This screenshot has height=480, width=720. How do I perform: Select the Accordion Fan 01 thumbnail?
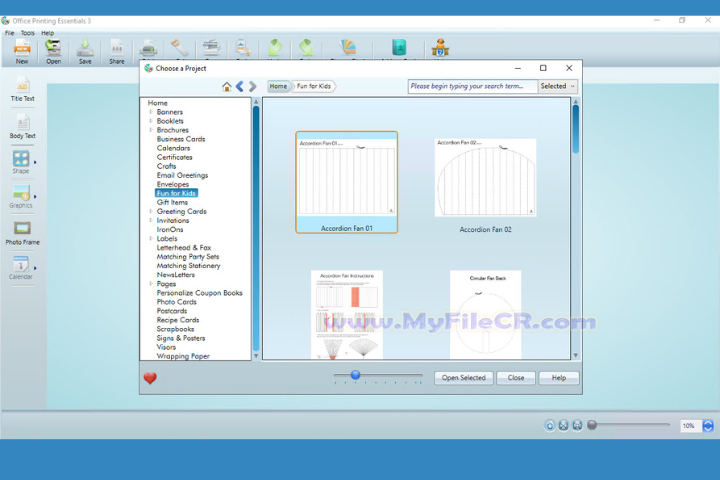[x=347, y=182]
